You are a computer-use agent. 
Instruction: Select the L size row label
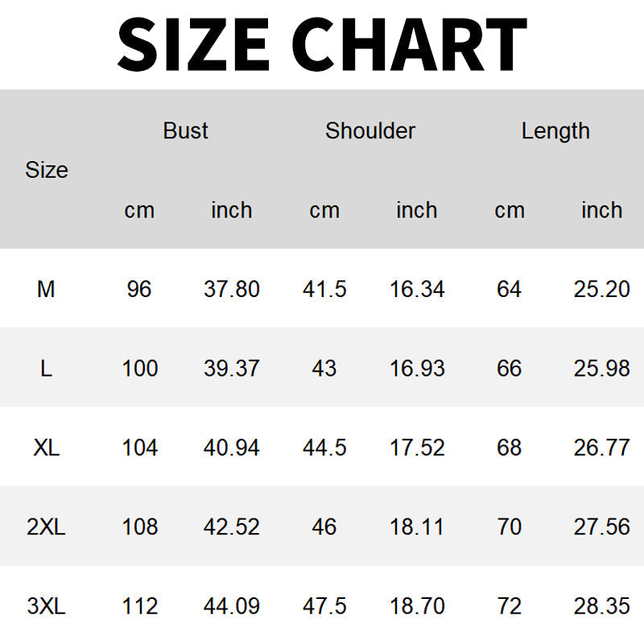(x=46, y=369)
